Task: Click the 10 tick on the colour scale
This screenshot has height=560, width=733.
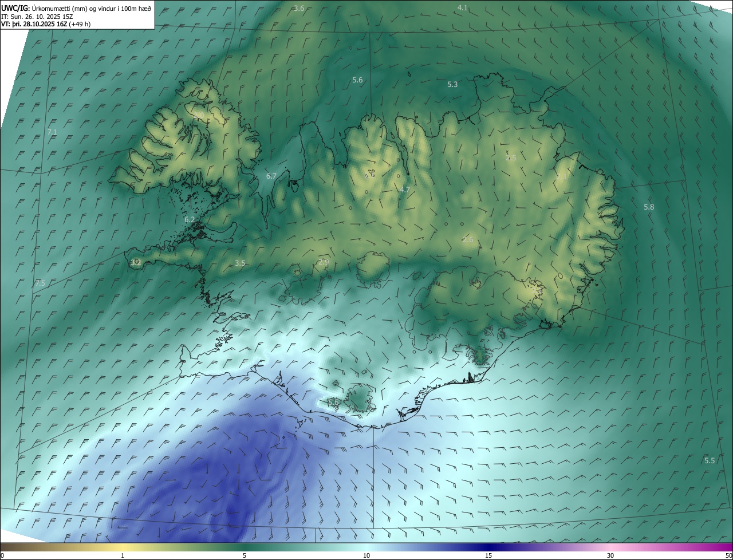Action: [366, 556]
